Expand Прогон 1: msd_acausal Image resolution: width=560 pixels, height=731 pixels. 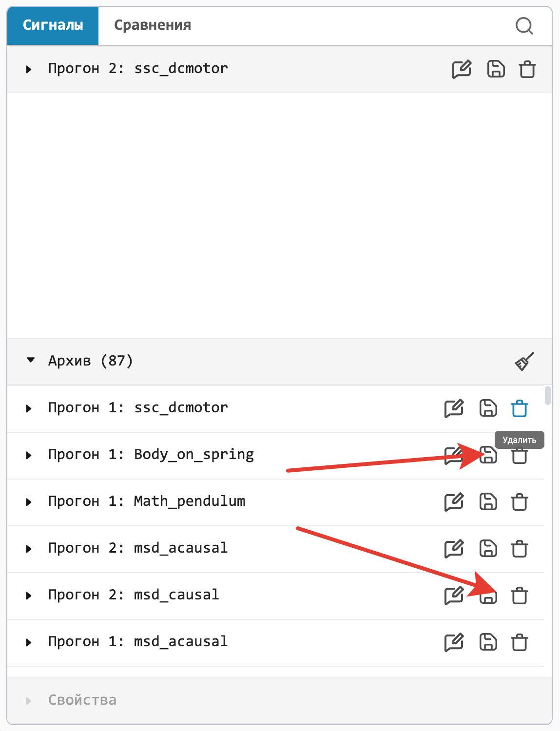(29, 642)
